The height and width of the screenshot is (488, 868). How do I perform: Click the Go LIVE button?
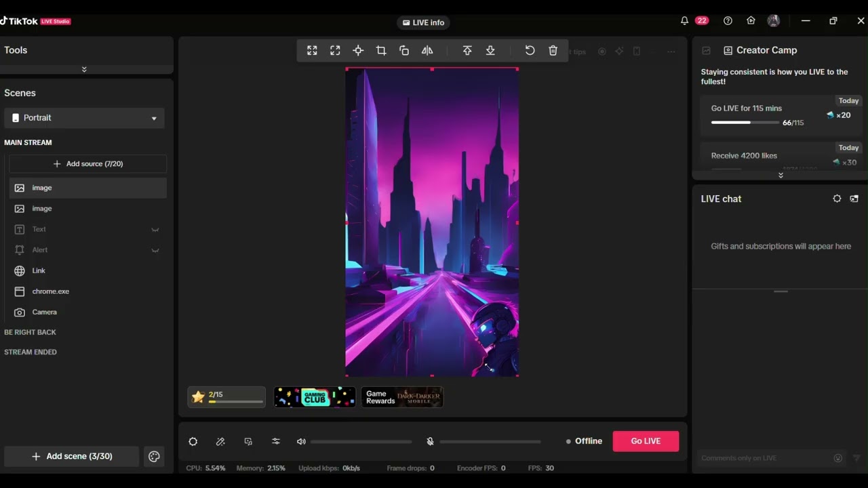tap(646, 441)
